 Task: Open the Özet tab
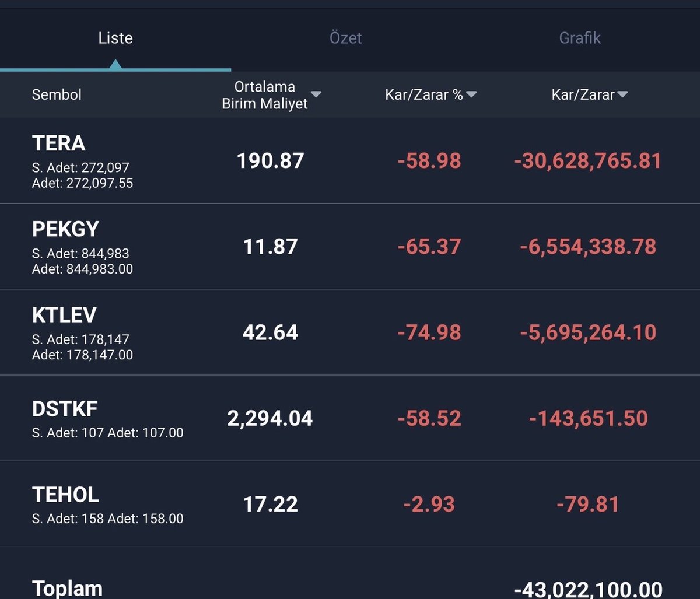[x=346, y=38]
